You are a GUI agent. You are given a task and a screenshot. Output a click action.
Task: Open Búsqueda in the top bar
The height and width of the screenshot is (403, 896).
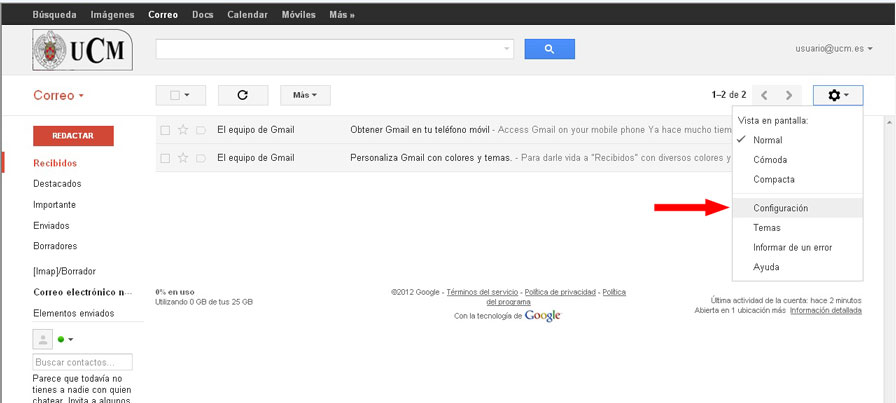click(x=54, y=15)
